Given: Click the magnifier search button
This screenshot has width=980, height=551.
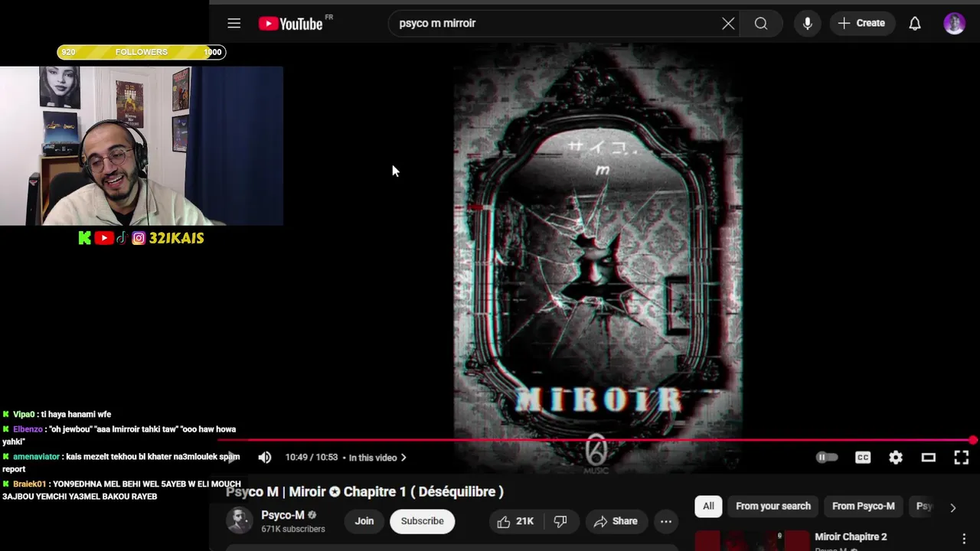Looking at the screenshot, I should (761, 24).
